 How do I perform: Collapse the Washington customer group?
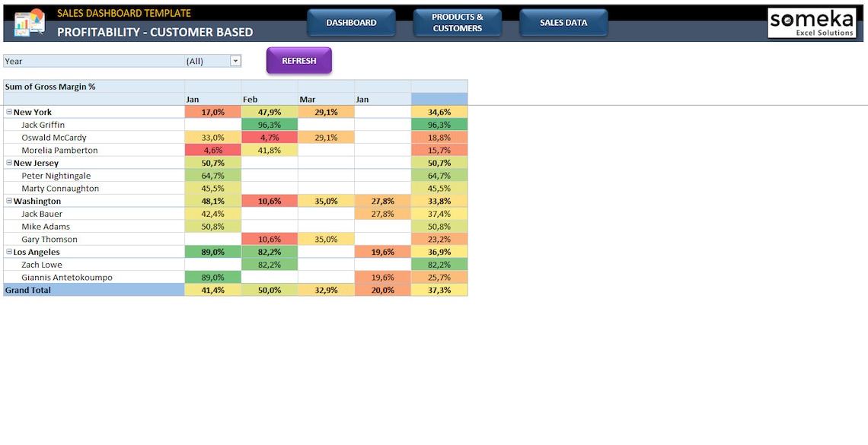[8, 201]
